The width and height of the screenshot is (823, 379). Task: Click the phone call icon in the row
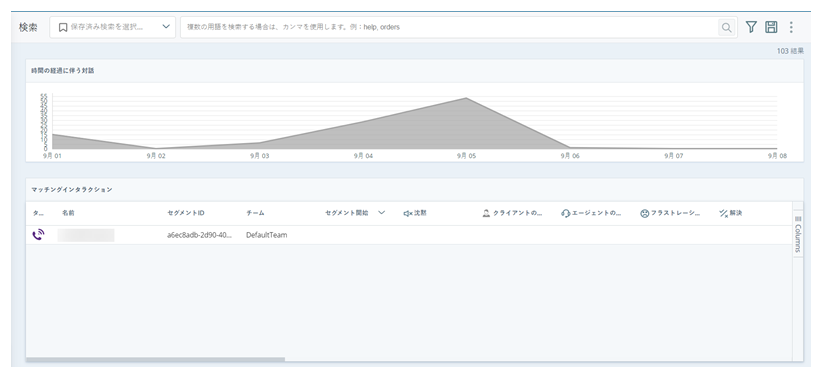click(x=38, y=235)
